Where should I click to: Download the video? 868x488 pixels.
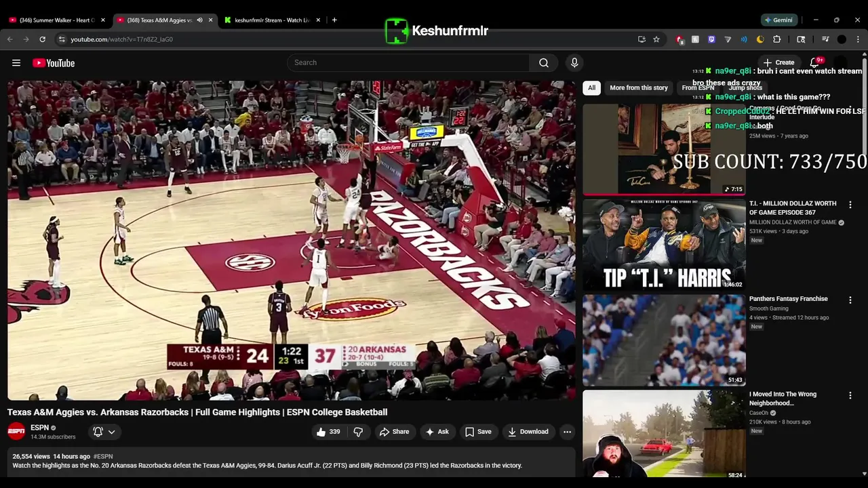point(528,432)
